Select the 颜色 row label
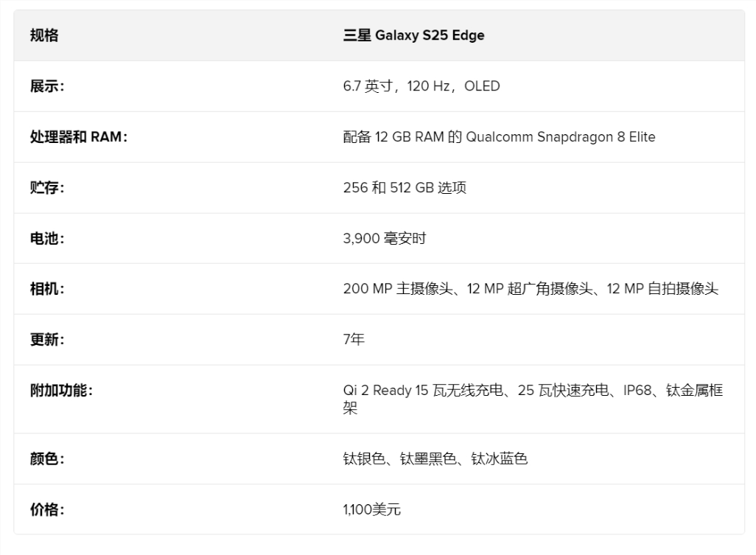This screenshot has width=756, height=555. coord(47,459)
